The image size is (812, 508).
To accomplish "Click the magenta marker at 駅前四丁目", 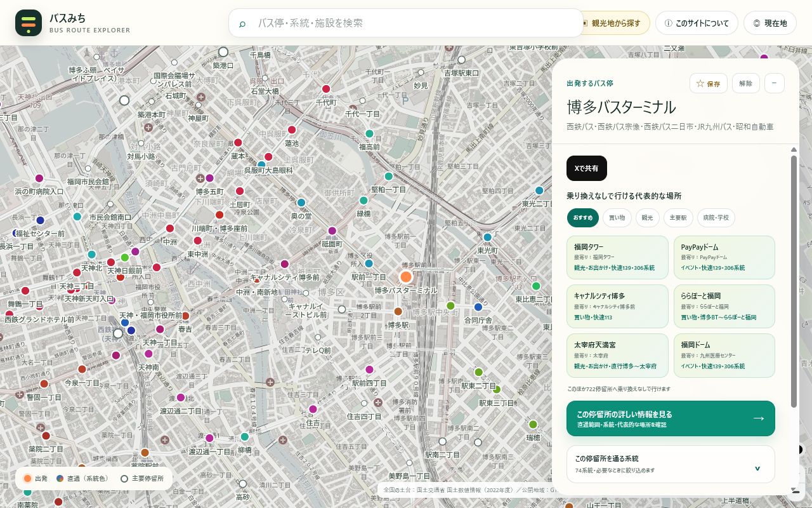I will 369,370.
